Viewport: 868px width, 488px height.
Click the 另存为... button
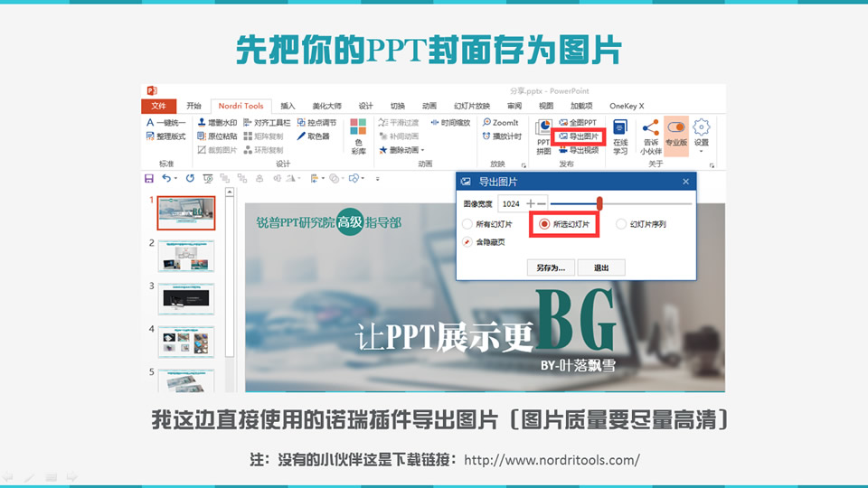551,267
